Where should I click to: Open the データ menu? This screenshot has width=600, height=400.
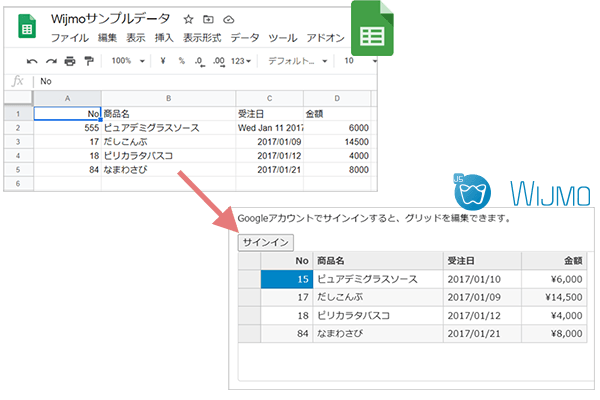point(245,38)
